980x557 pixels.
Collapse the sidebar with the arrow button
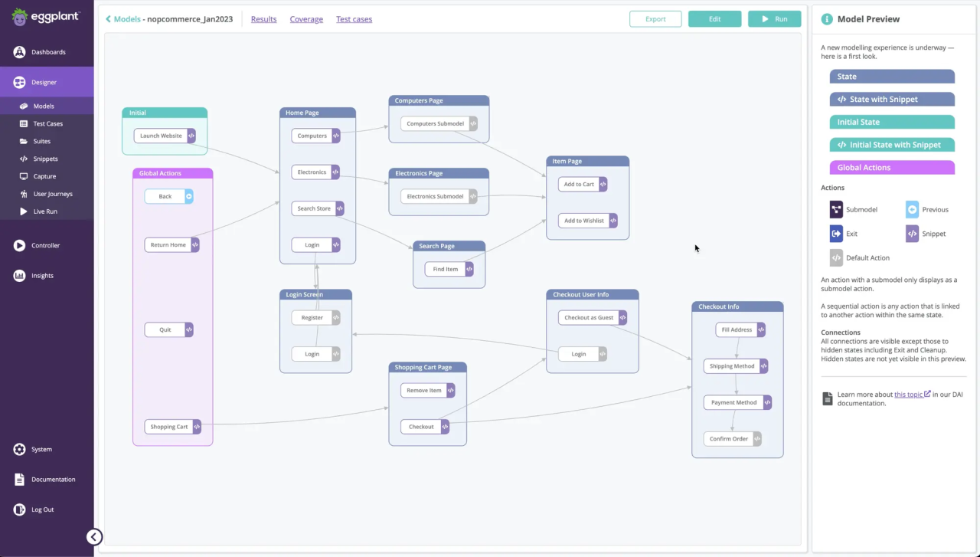(x=94, y=537)
